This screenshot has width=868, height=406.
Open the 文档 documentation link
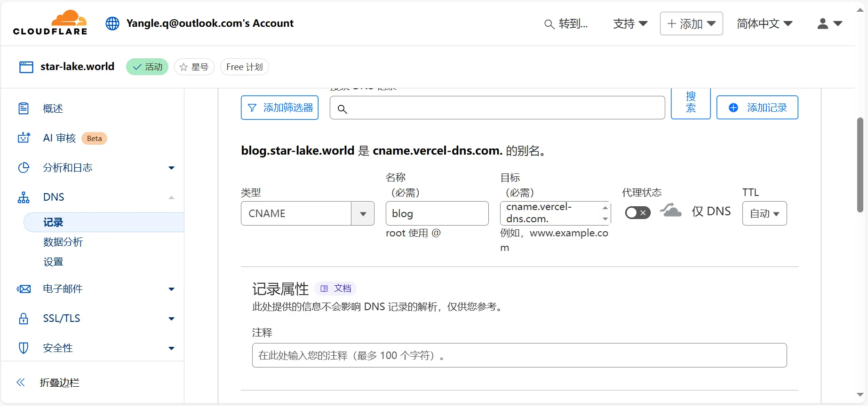tap(336, 288)
